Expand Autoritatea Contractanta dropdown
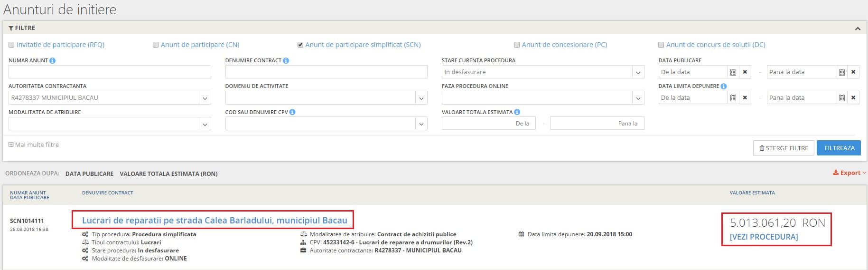This screenshot has width=868, height=270. coord(205,98)
